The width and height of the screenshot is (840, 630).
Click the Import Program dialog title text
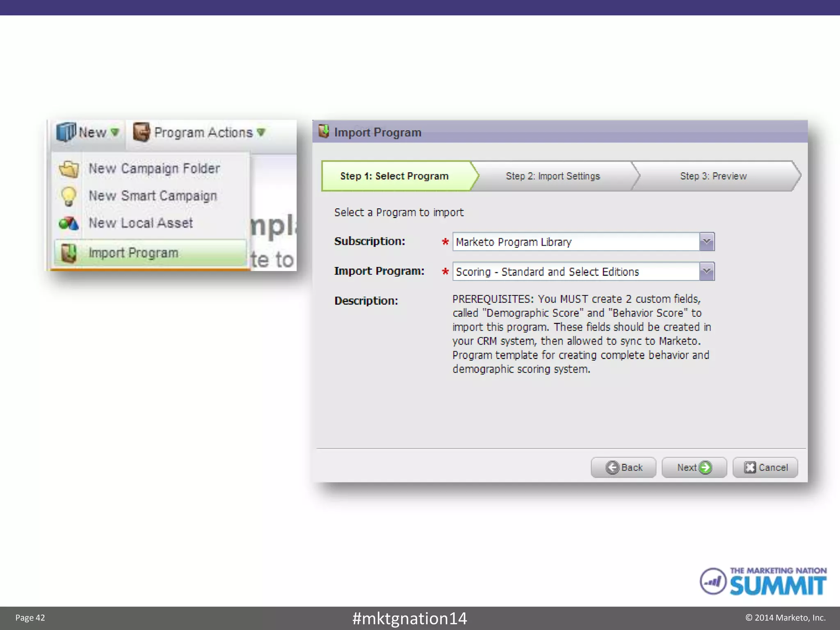coord(377,132)
